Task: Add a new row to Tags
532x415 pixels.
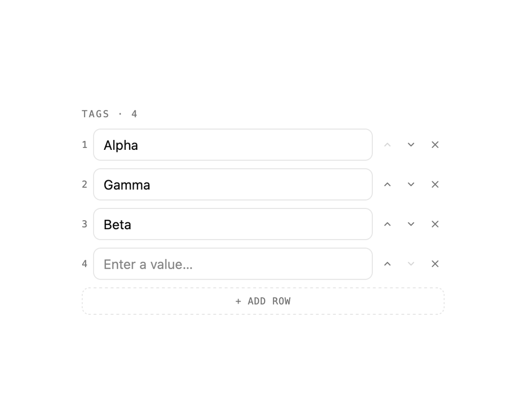Action: [263, 301]
